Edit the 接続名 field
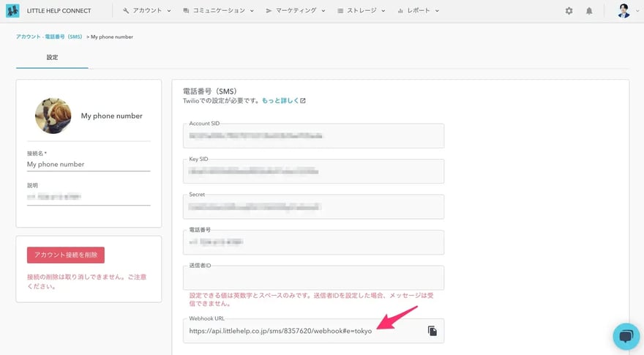644x355 pixels. pyautogui.click(x=88, y=165)
